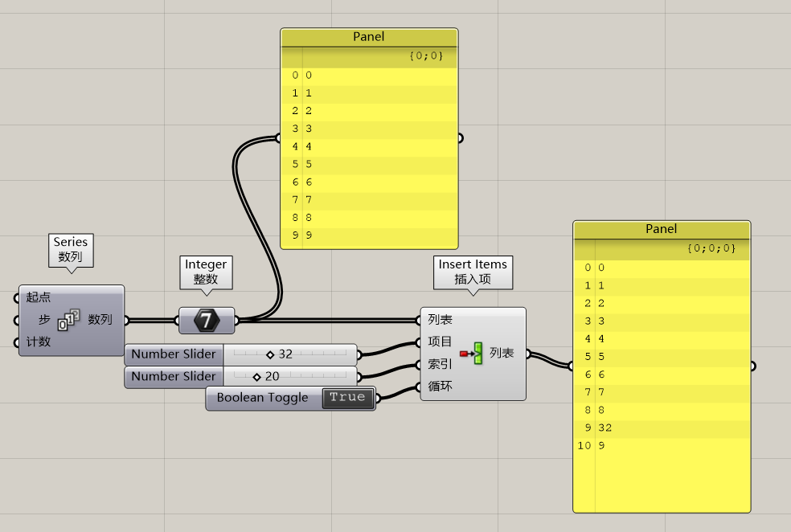Click the 循环 input of Insert Items
Image resolution: width=791 pixels, height=532 pixels.
440,387
